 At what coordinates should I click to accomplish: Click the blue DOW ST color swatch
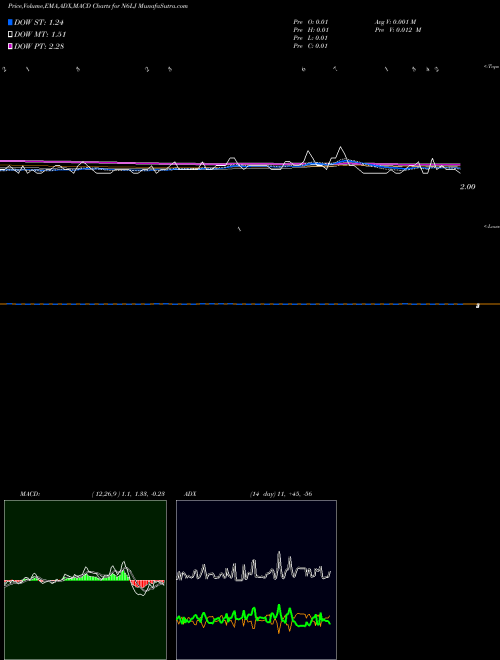point(10,22)
